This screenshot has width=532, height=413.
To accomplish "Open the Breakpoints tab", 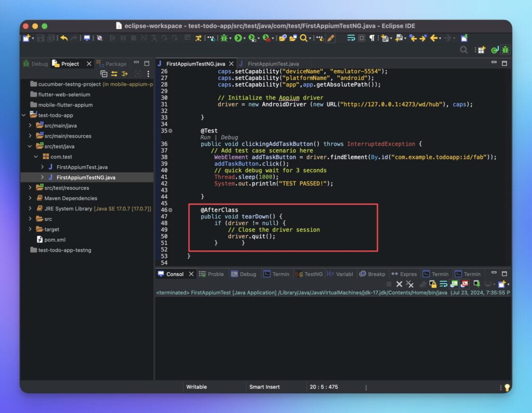I will click(372, 274).
